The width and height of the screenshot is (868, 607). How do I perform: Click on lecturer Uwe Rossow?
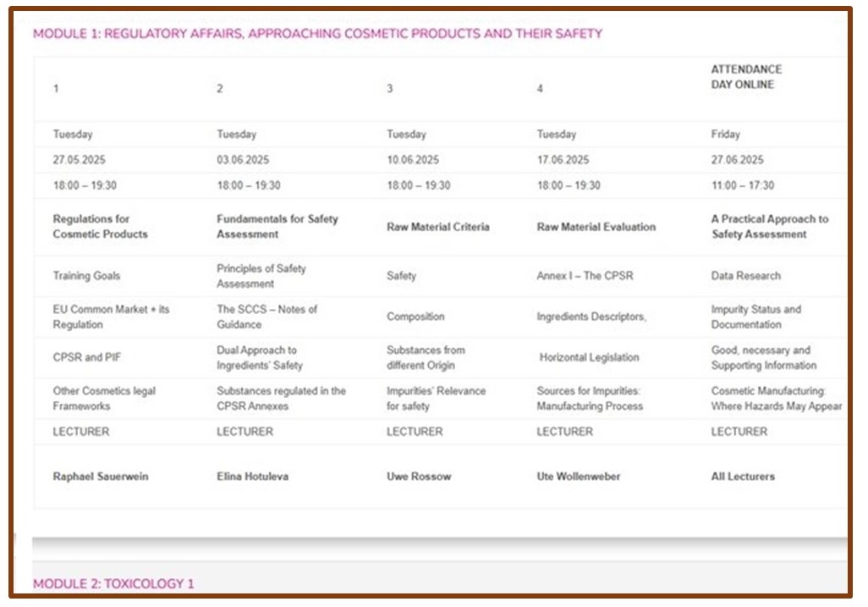419,477
